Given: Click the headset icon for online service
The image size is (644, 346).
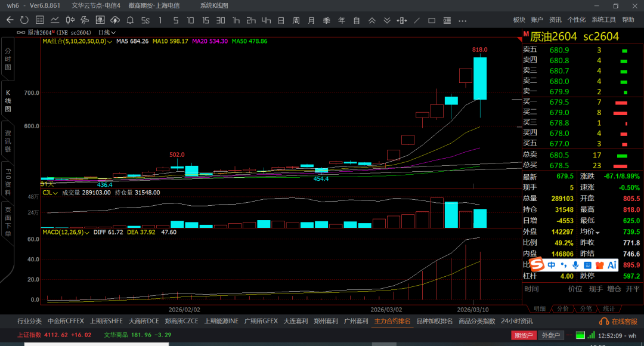Looking at the screenshot, I should (x=603, y=322).
